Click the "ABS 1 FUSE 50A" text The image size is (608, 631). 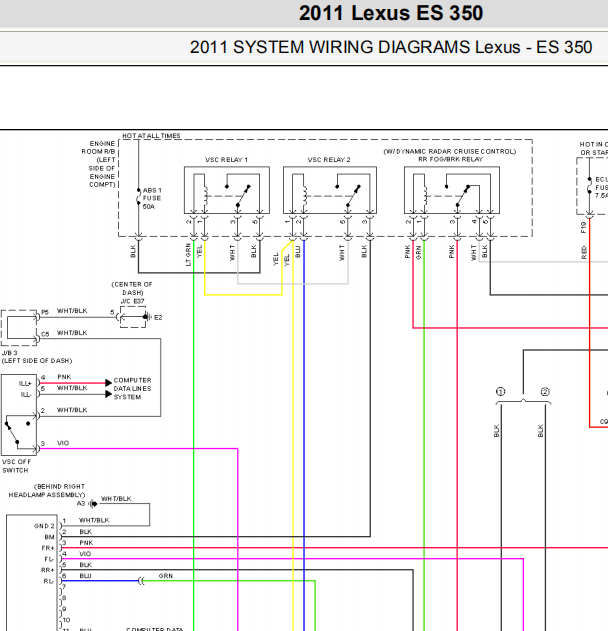152,198
